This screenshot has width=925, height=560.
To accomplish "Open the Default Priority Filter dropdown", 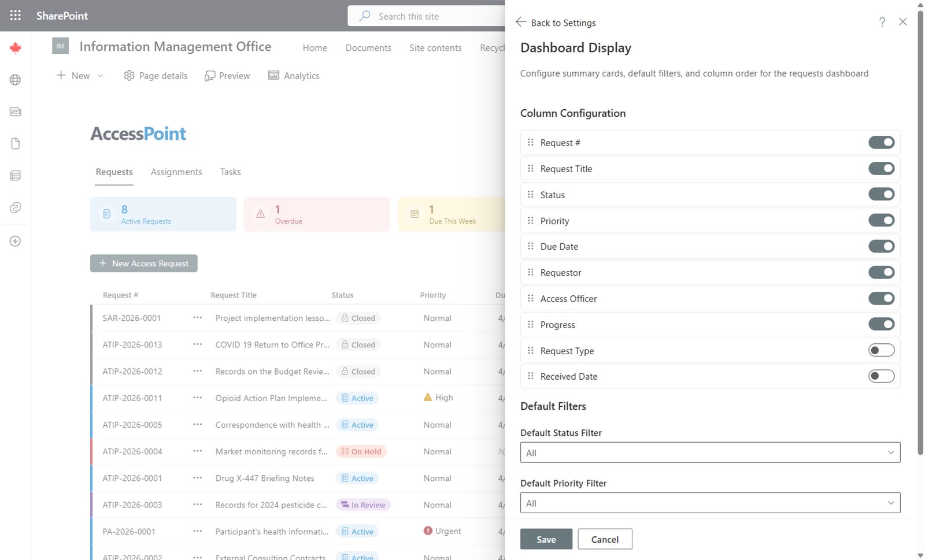I will (710, 503).
